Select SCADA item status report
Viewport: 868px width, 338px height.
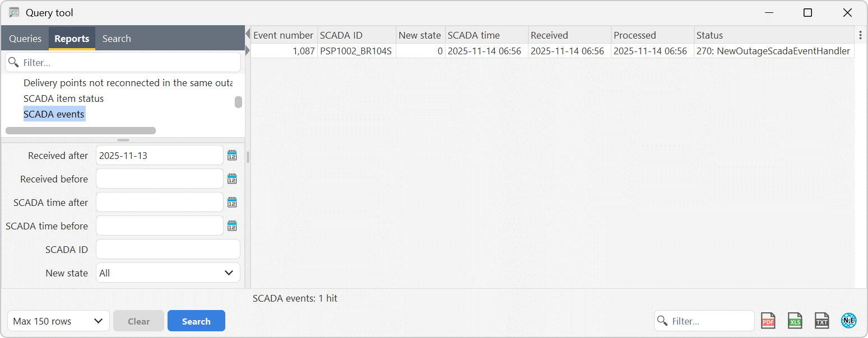[63, 98]
